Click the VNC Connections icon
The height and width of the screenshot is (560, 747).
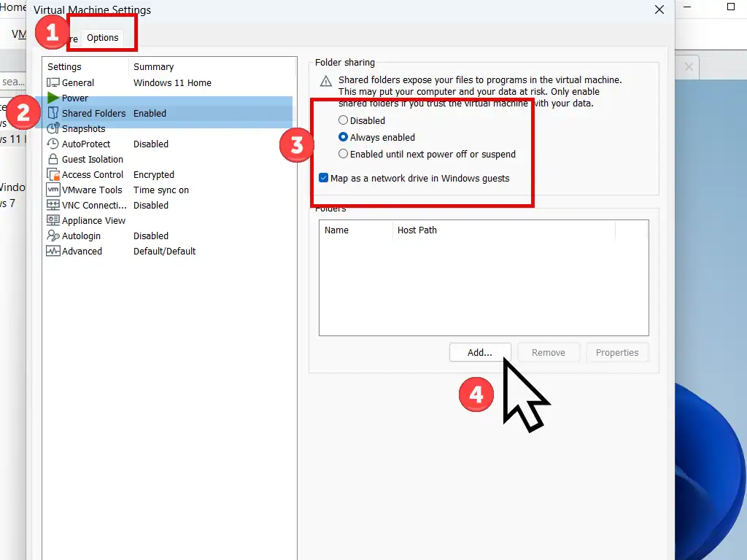(53, 205)
